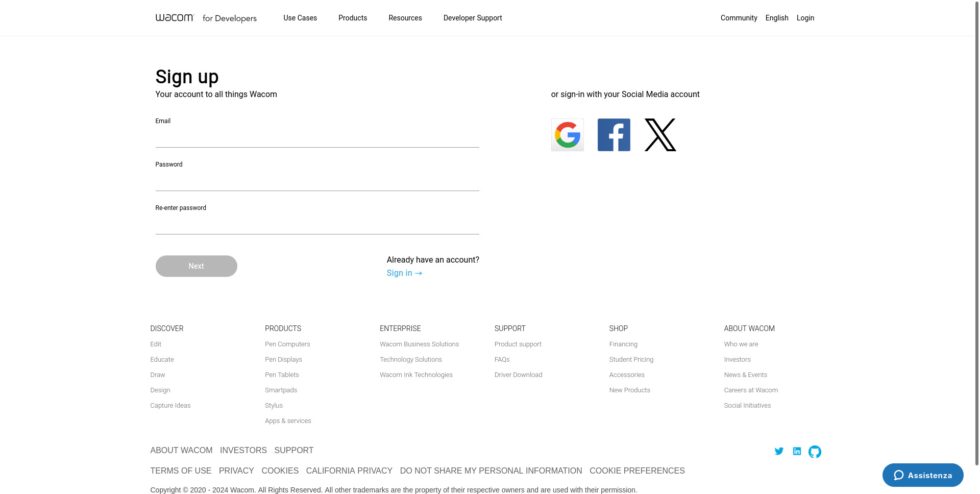Expand the Use Cases menu
This screenshot has height=494, width=980.
tap(300, 18)
